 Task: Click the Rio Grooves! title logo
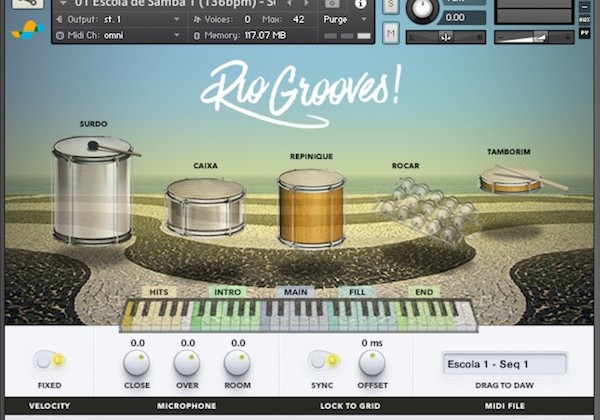click(x=301, y=94)
